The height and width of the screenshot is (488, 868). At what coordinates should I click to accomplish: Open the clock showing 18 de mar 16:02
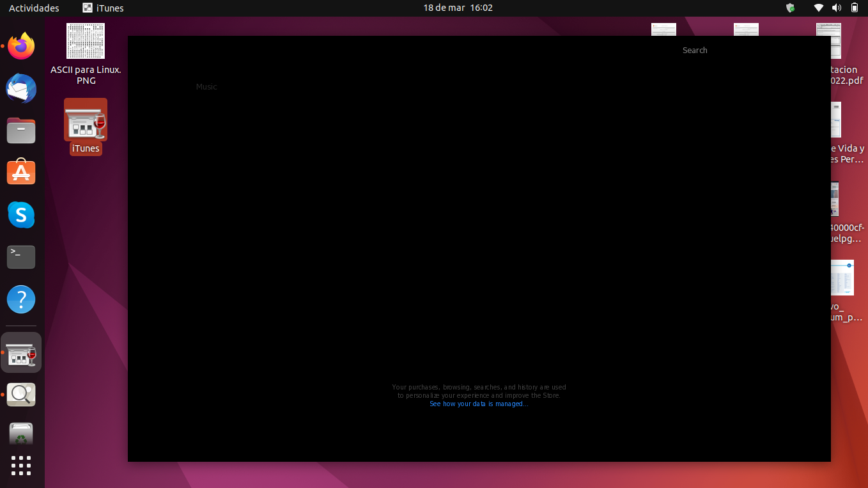[x=458, y=8]
